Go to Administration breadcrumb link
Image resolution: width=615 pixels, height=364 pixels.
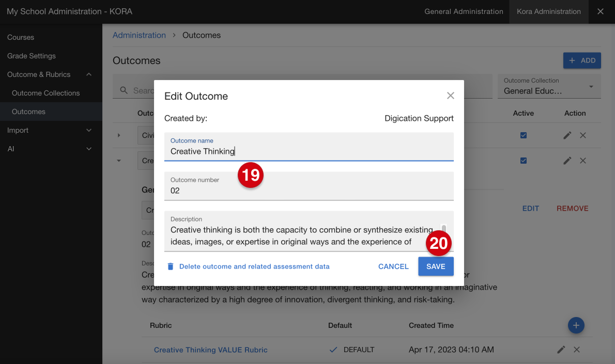[x=139, y=35]
